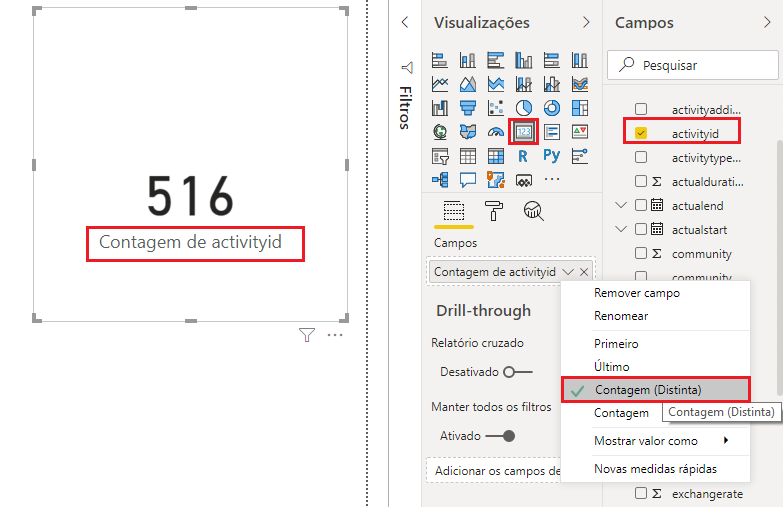Select the matrix visualization
This screenshot has height=507, width=783.
495,156
